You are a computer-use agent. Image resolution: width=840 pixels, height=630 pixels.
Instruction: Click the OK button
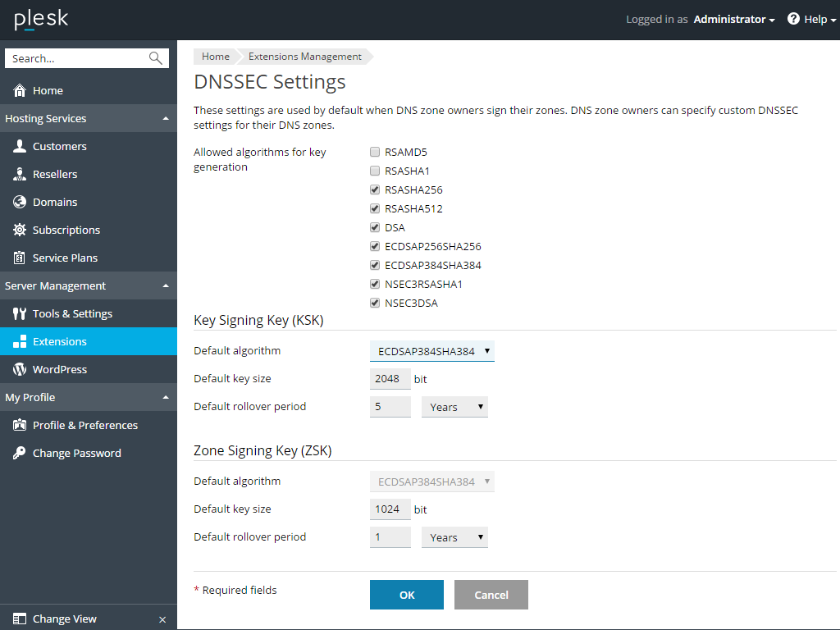click(x=407, y=595)
